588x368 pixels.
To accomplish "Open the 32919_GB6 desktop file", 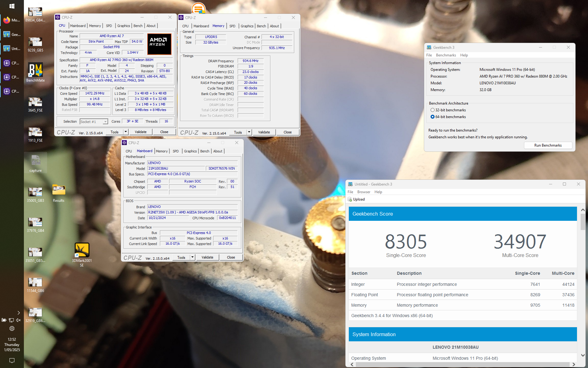I will pos(35,315).
